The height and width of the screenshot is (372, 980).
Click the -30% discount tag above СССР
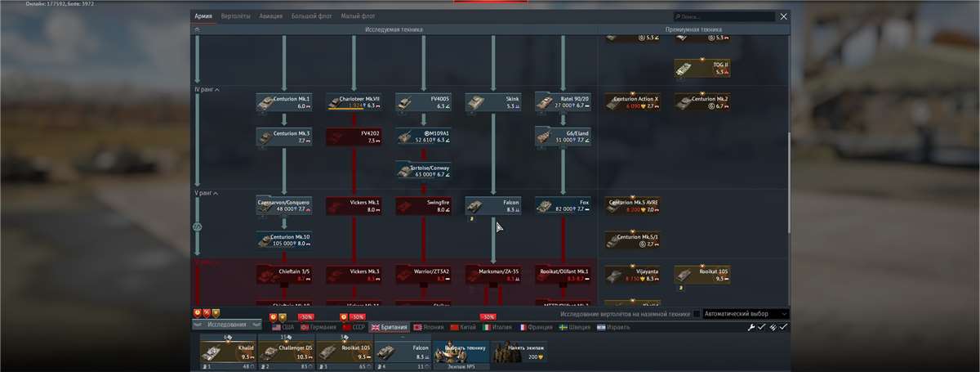[x=357, y=316]
